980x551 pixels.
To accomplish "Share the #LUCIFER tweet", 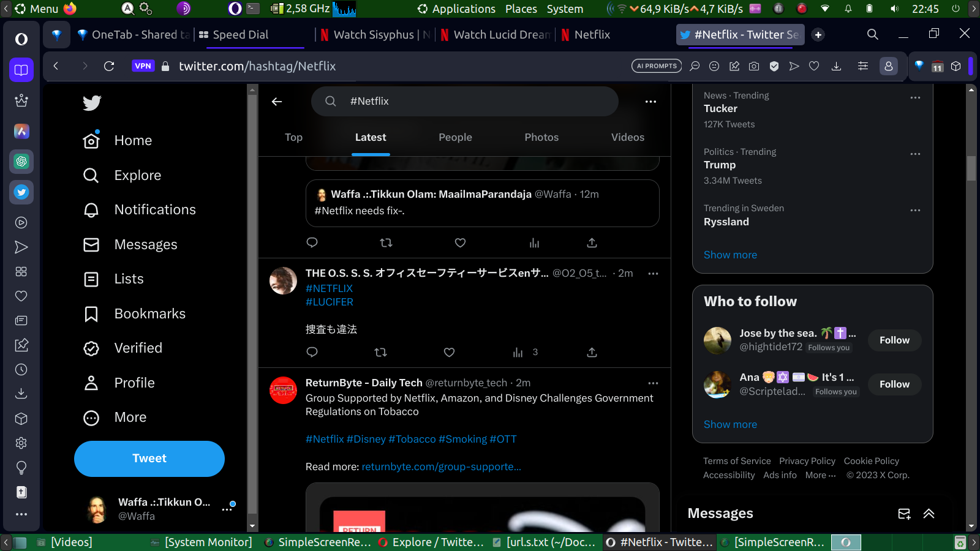I will click(592, 352).
